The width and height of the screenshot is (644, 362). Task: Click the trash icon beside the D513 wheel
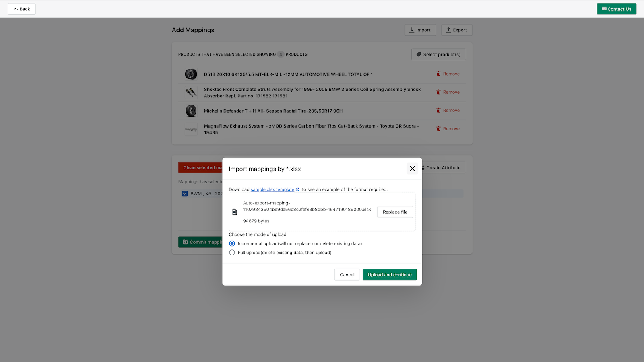438,74
